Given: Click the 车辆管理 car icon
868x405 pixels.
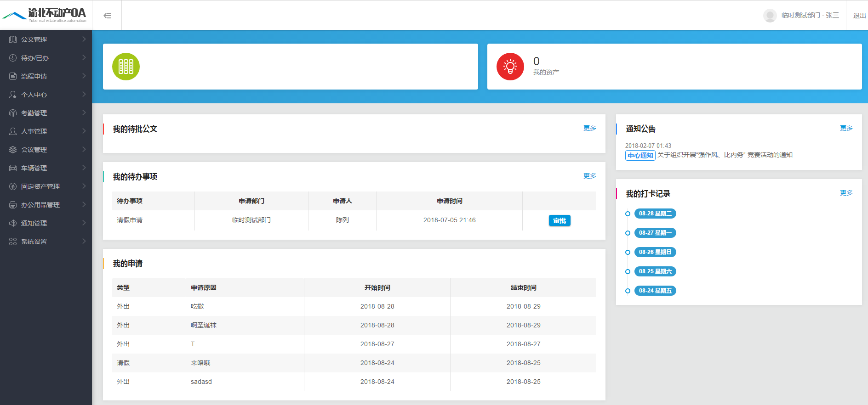Looking at the screenshot, I should coord(13,168).
